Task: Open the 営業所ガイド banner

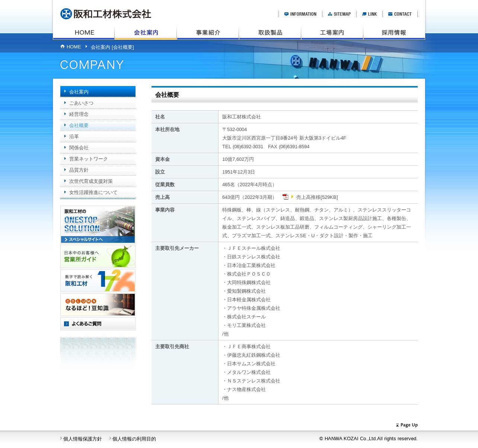Action: point(98,256)
